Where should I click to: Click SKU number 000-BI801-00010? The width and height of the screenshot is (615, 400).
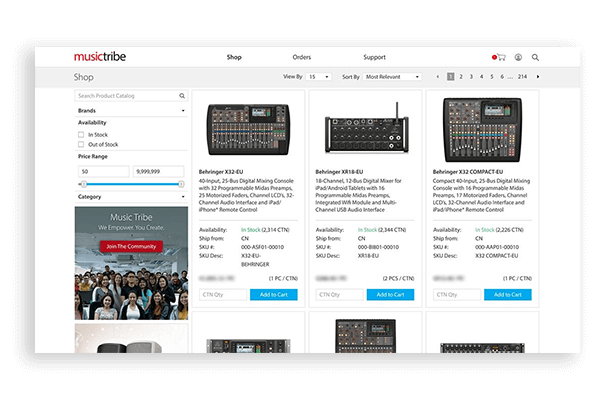point(378,247)
